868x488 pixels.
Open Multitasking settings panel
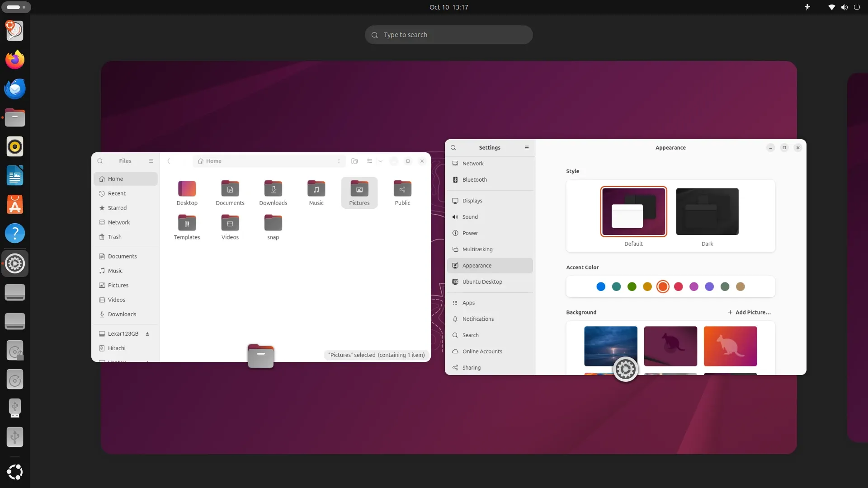(x=490, y=249)
